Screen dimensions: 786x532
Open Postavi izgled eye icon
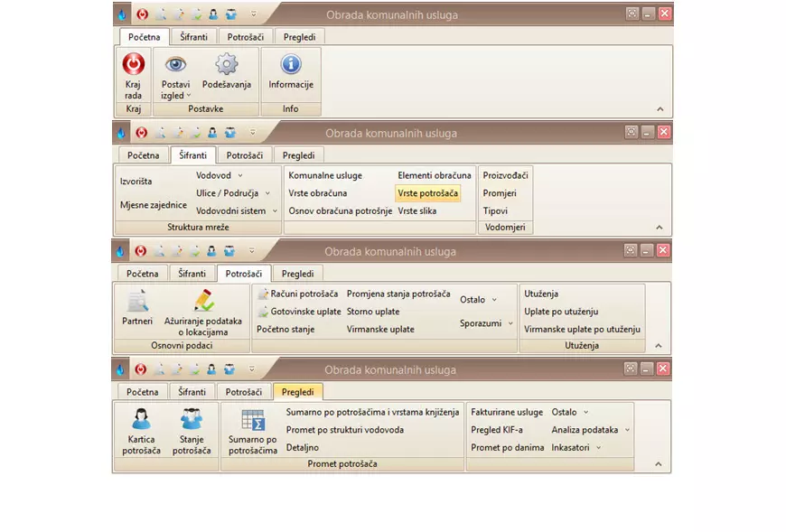[175, 65]
